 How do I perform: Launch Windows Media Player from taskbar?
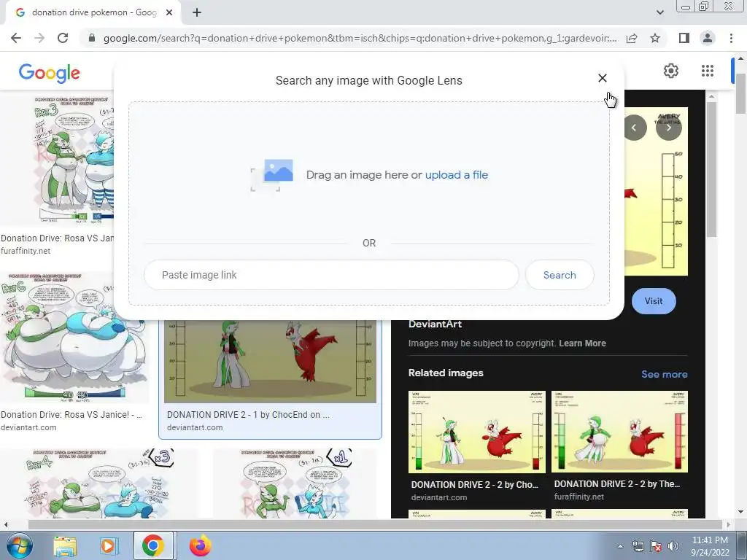pyautogui.click(x=108, y=545)
